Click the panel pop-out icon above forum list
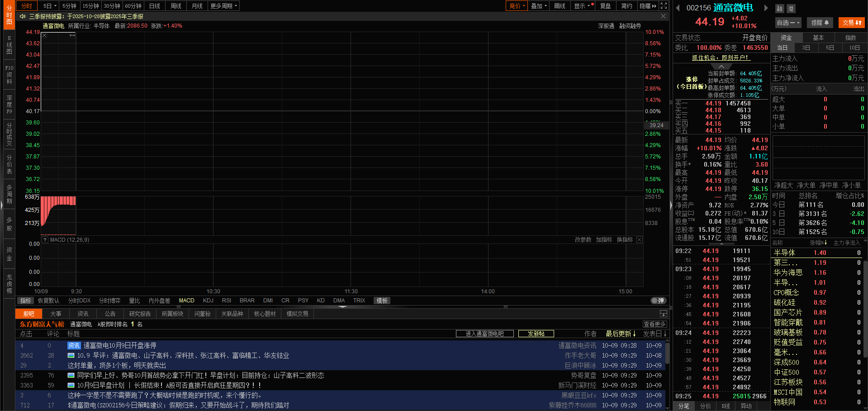 click(x=663, y=314)
